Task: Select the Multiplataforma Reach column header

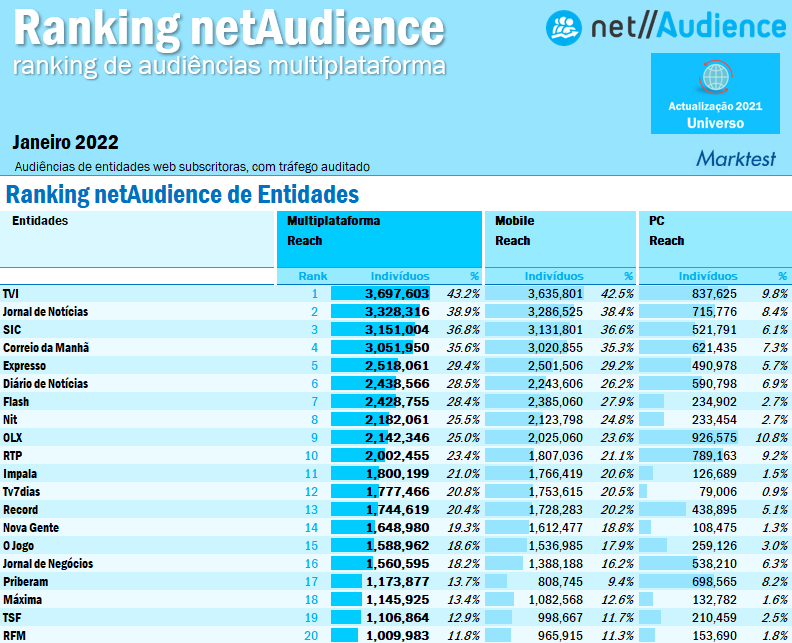Action: point(334,230)
